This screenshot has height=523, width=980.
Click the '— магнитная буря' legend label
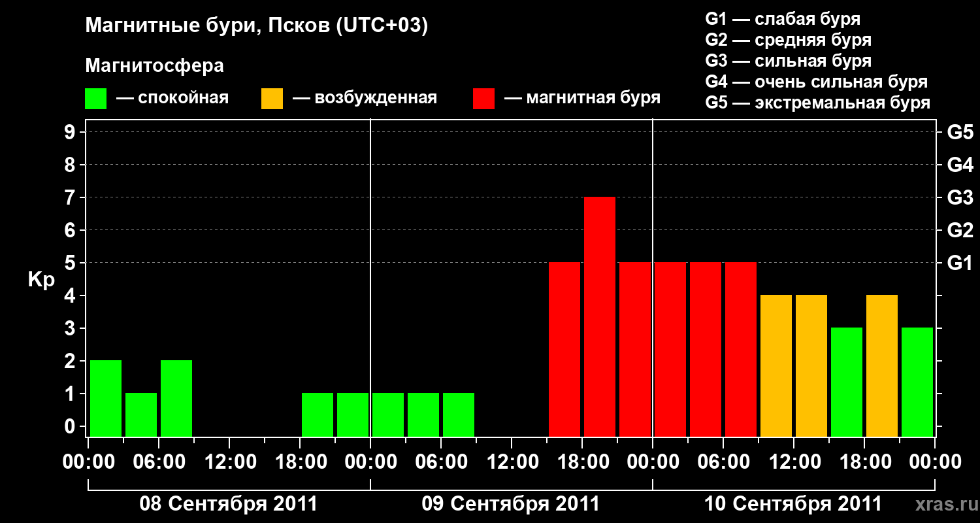point(582,98)
